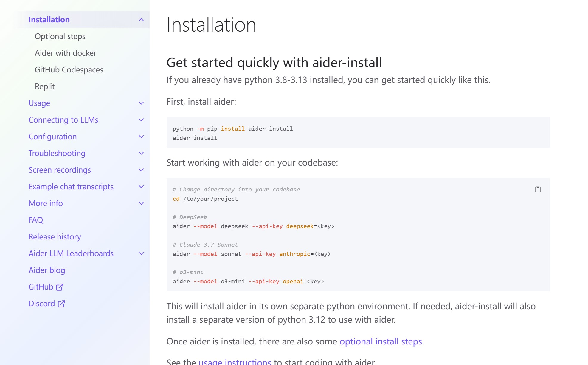Screen dimensions: 588x365
Task: Open GitHub Codespaces sidebar item
Action: tap(69, 70)
